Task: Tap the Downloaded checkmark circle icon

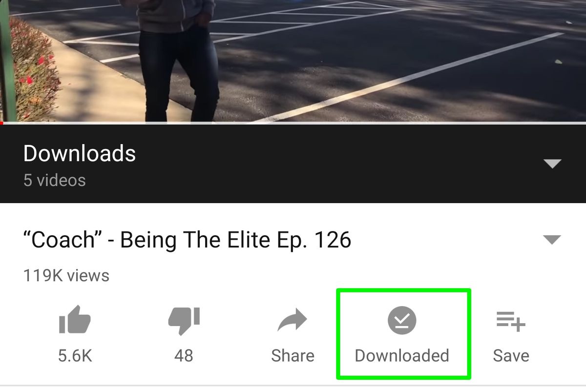Action: point(402,321)
